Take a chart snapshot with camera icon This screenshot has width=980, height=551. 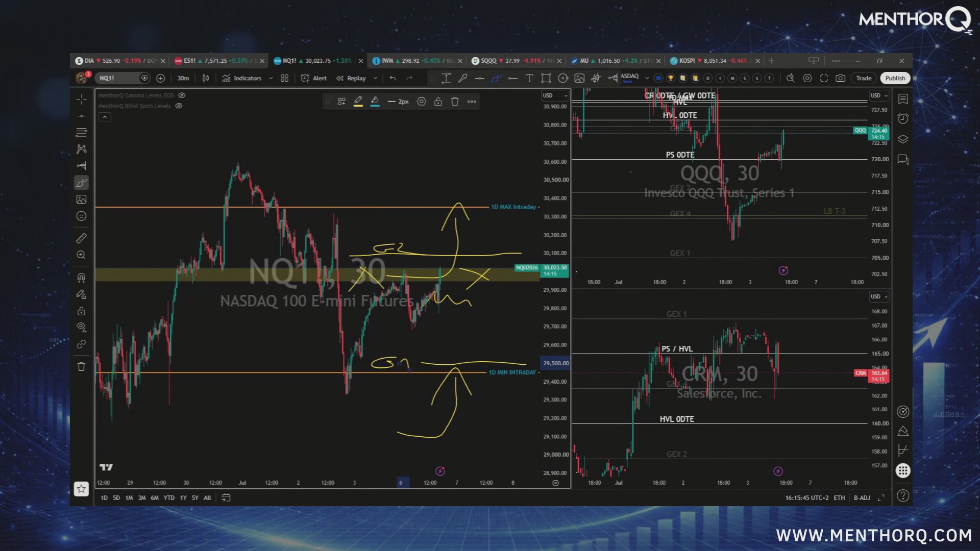840,78
